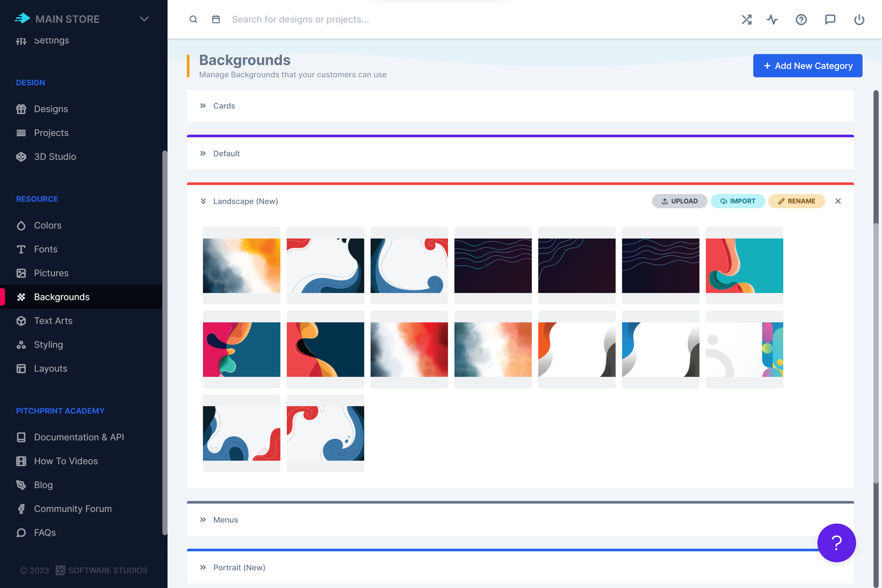
Task: Click the search magnifier icon
Action: tap(193, 19)
